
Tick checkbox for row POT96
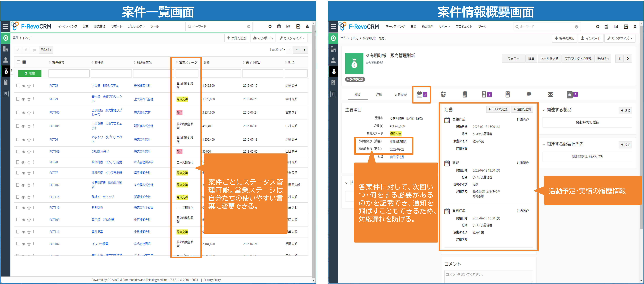(x=18, y=139)
